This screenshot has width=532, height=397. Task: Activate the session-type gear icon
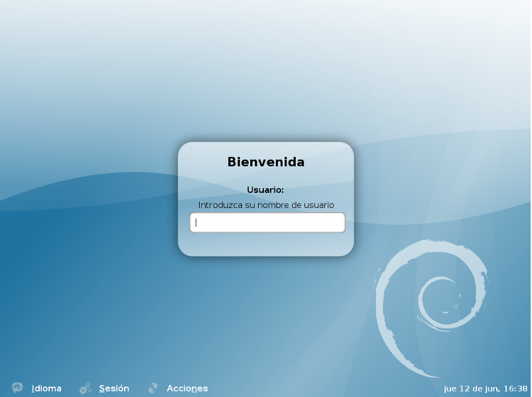(85, 388)
